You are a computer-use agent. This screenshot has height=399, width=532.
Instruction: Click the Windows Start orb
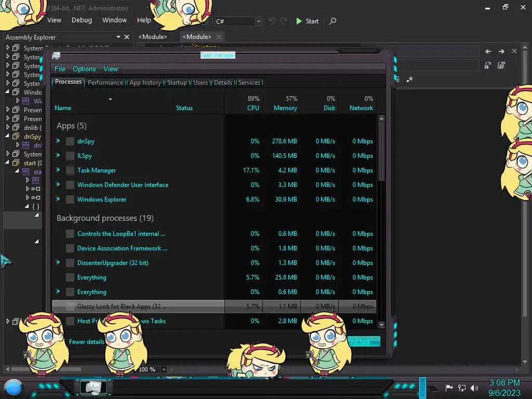point(14,388)
